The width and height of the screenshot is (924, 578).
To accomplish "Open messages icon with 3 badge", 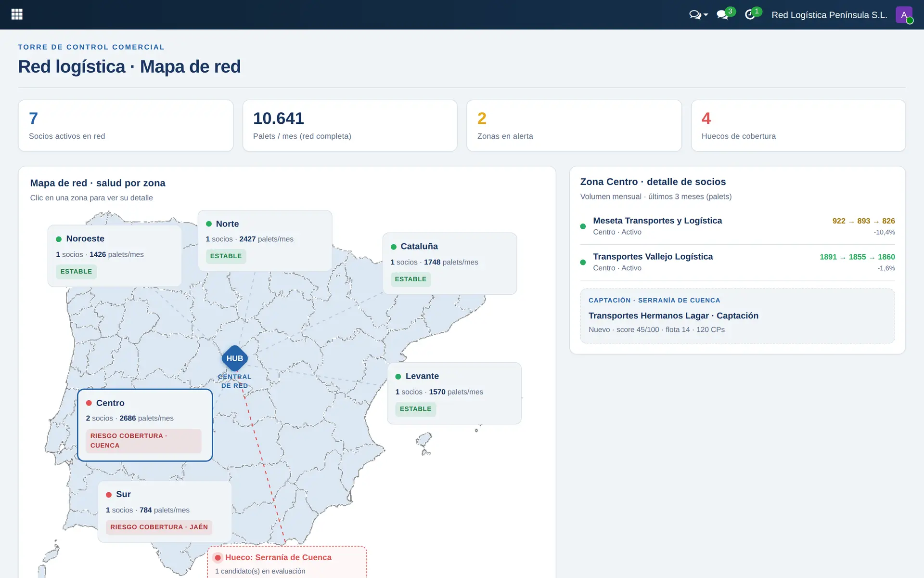I will point(725,14).
